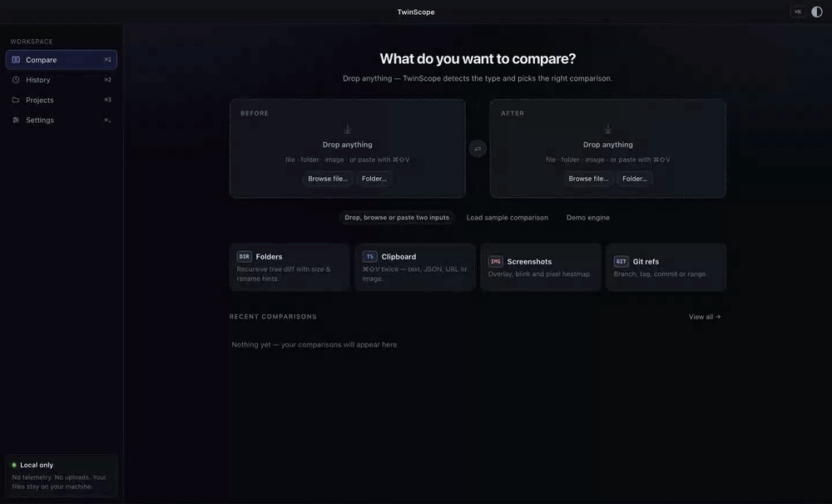
Task: Click the RECENT COMPARISONS heading
Action: 273,317
